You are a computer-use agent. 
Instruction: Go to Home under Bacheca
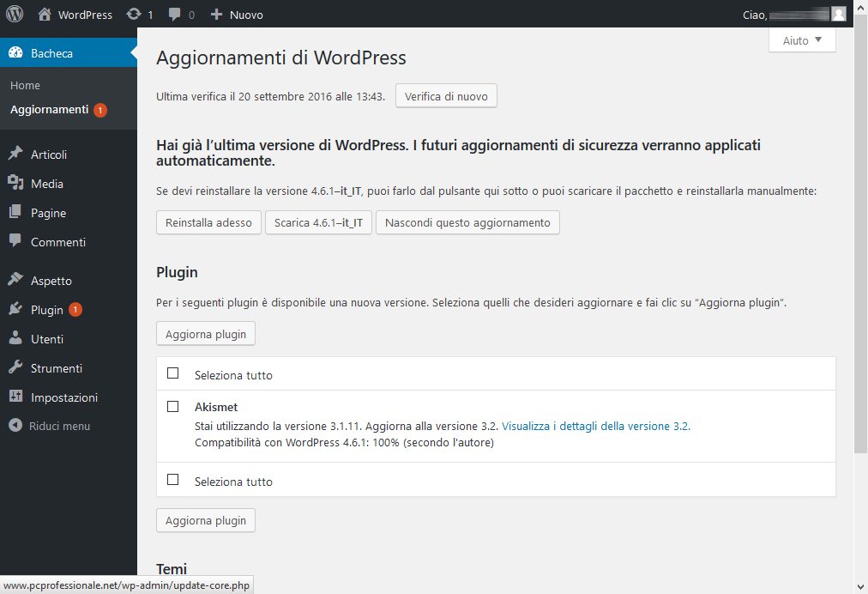25,85
